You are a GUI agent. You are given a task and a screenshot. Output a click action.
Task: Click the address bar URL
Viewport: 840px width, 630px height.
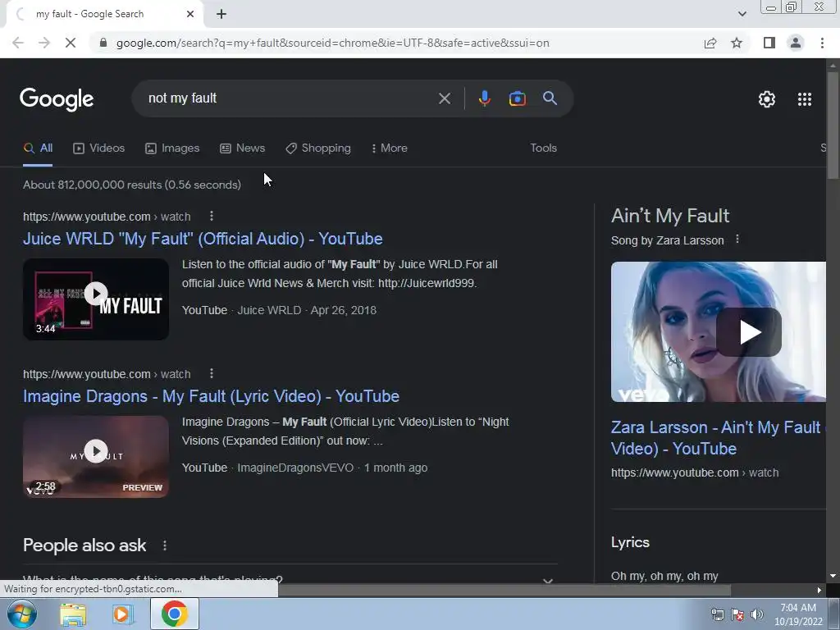click(x=333, y=43)
